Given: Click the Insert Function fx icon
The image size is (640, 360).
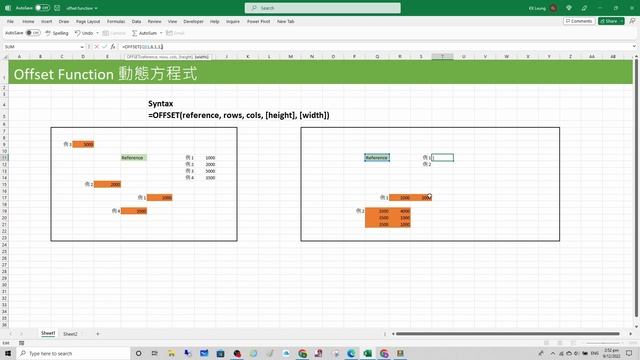Looking at the screenshot, I should click(x=113, y=47).
